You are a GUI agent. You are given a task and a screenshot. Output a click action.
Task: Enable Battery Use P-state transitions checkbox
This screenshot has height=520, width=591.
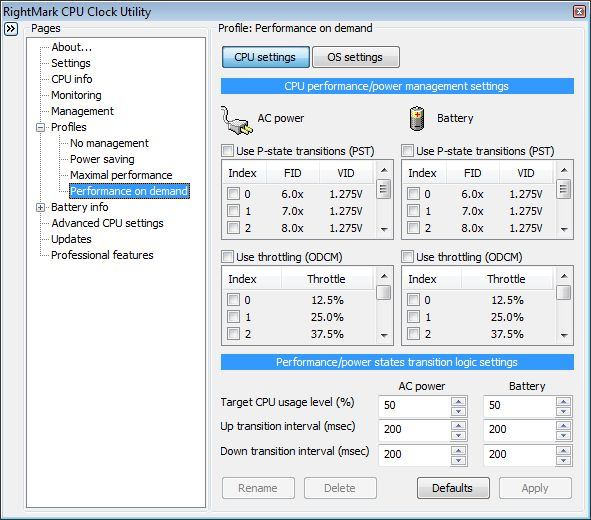(x=407, y=151)
